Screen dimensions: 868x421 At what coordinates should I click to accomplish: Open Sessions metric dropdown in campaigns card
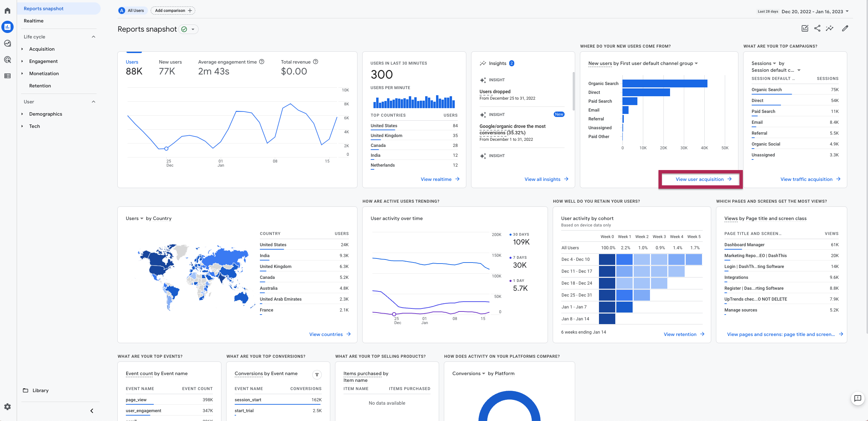(774, 64)
